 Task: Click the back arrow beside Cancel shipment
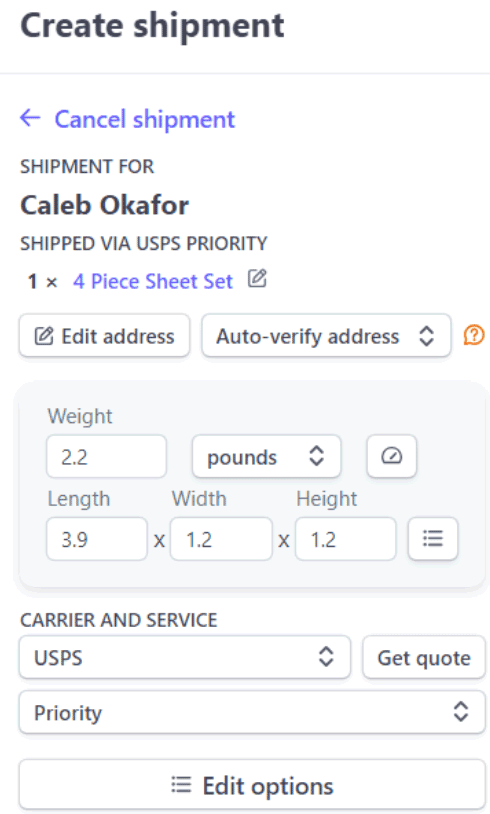pos(30,118)
